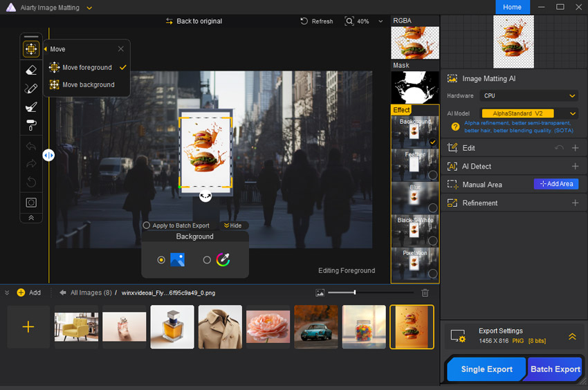Click the thumbnail size picture icon
588x390 pixels.
pyautogui.click(x=320, y=293)
